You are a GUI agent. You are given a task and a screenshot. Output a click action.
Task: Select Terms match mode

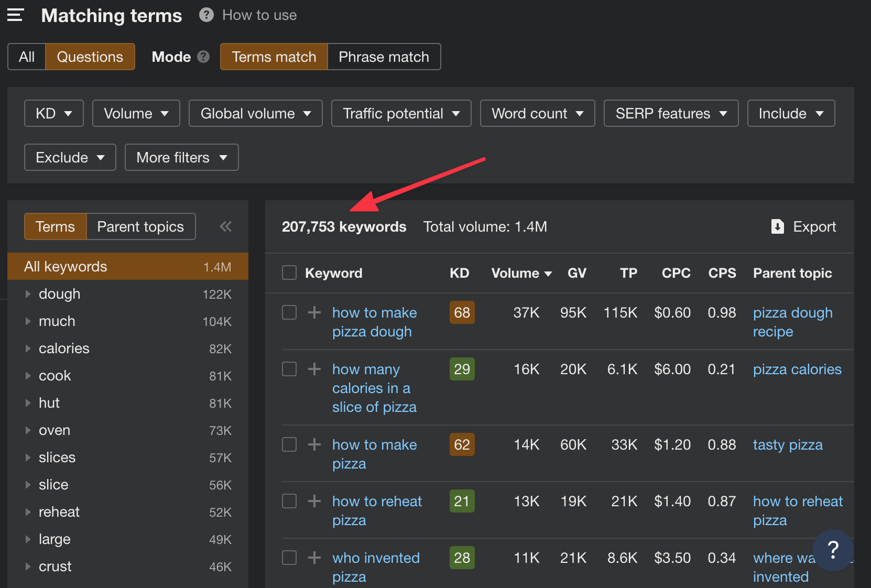coord(274,57)
